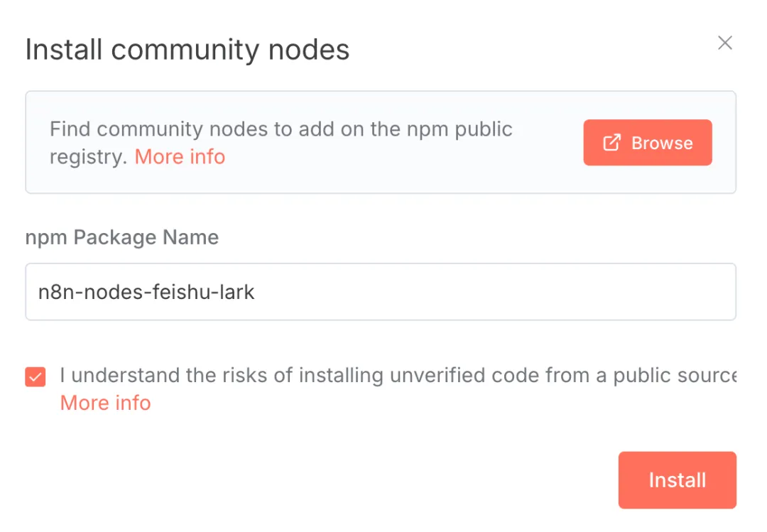
Task: Place cursor after "lark" in package field
Action: tap(256, 292)
